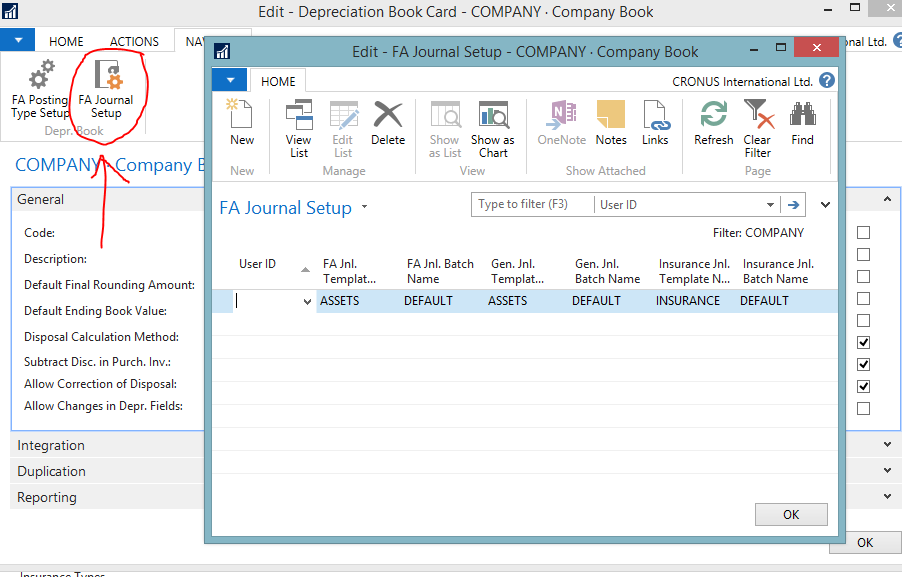Uncheck Subtract Disc. in Purch. Inv.
Image resolution: width=902 pixels, height=577 pixels.
(x=863, y=364)
